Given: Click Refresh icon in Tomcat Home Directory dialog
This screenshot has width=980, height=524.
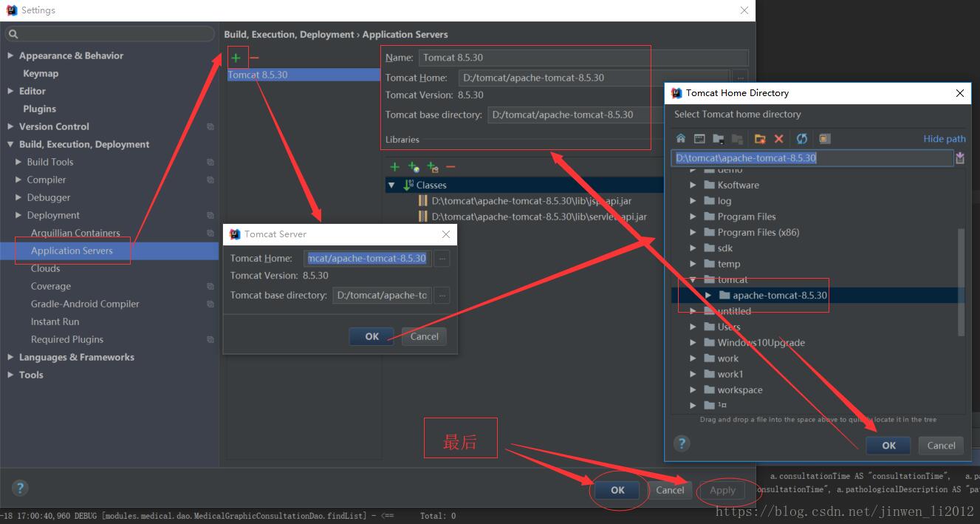Looking at the screenshot, I should coord(801,138).
